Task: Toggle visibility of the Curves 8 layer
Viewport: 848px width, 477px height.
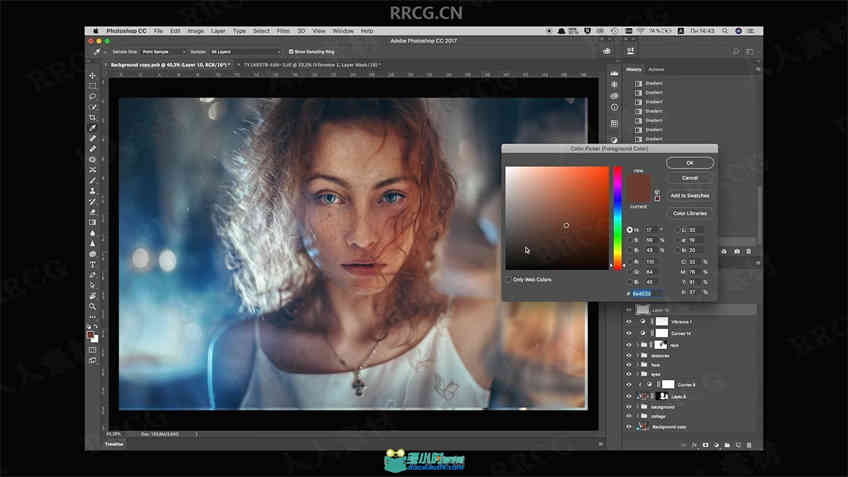Action: coord(628,385)
